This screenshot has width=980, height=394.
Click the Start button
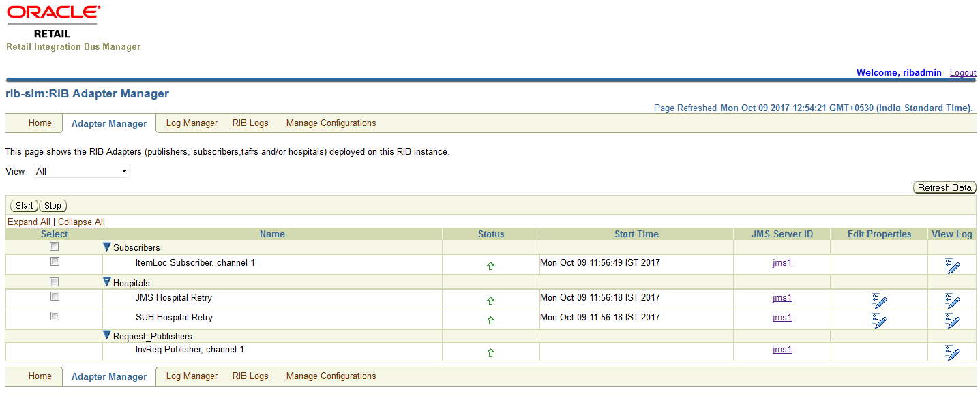pos(25,206)
